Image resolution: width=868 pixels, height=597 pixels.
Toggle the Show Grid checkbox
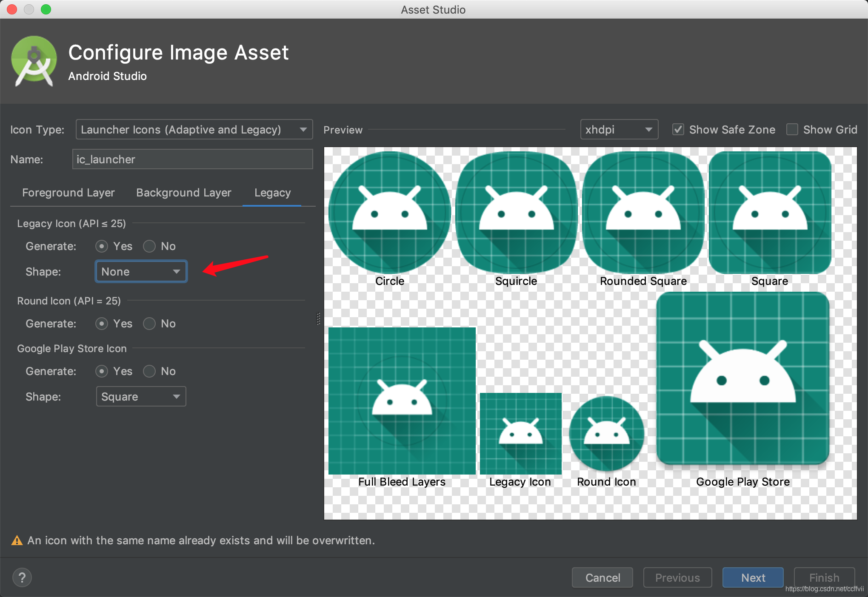[x=792, y=129]
